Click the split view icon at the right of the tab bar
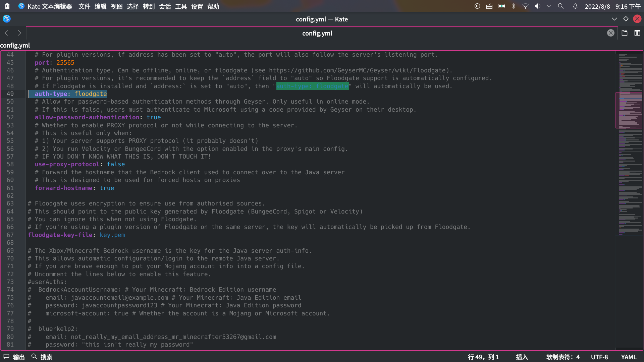 pos(637,33)
